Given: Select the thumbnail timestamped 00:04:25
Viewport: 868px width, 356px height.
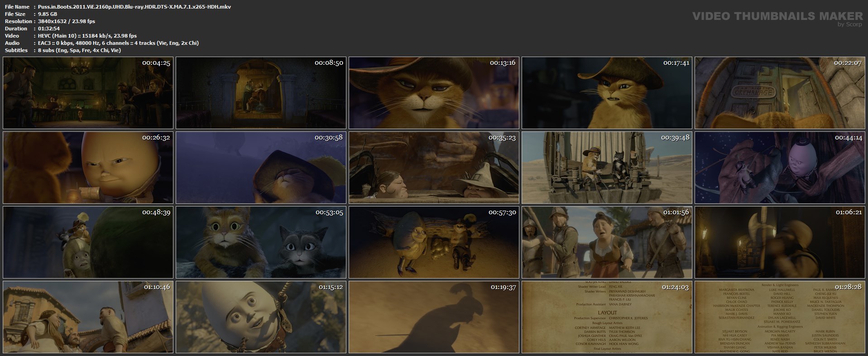Looking at the screenshot, I should [x=88, y=93].
